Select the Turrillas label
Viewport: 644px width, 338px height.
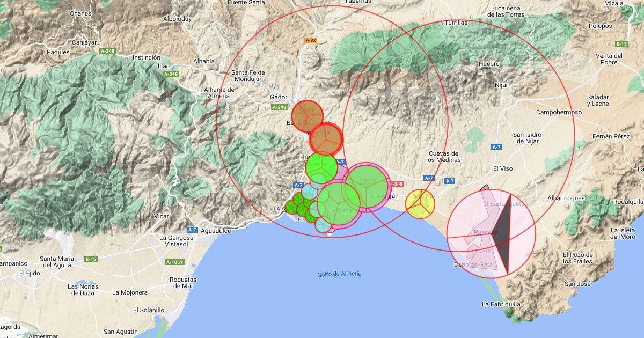tap(456, 23)
